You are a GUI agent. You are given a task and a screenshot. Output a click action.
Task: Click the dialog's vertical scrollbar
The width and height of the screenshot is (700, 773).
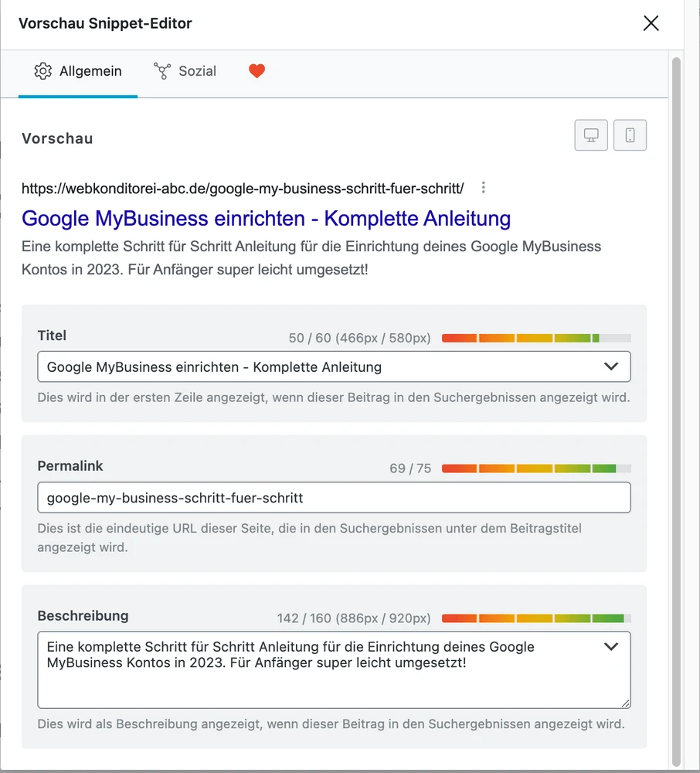pyautogui.click(x=676, y=412)
